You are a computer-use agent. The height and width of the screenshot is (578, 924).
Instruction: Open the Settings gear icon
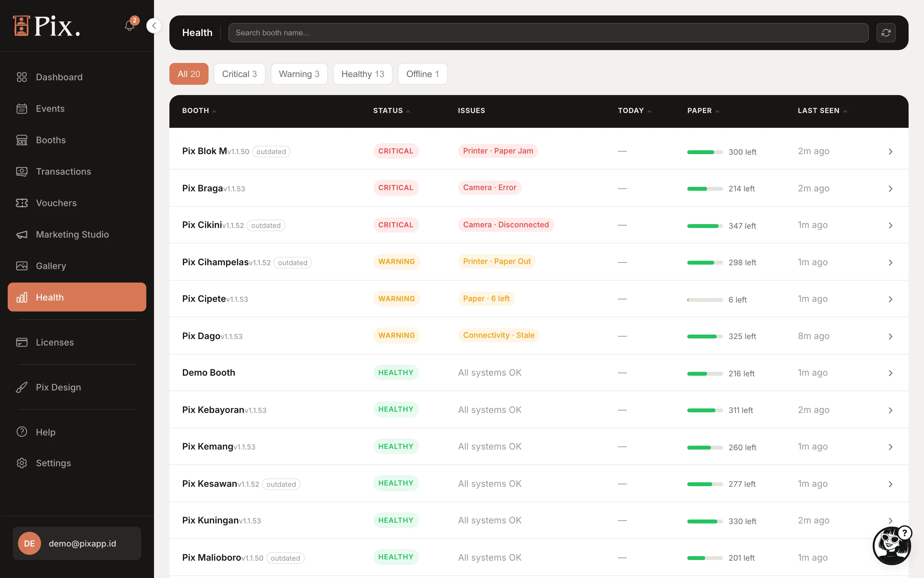[22, 463]
